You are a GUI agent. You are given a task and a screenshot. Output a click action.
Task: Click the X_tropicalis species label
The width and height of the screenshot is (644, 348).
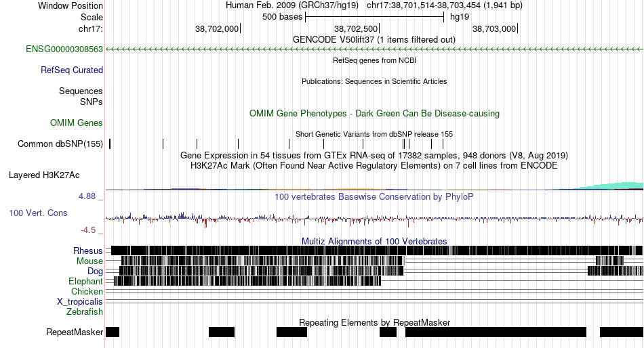click(80, 302)
